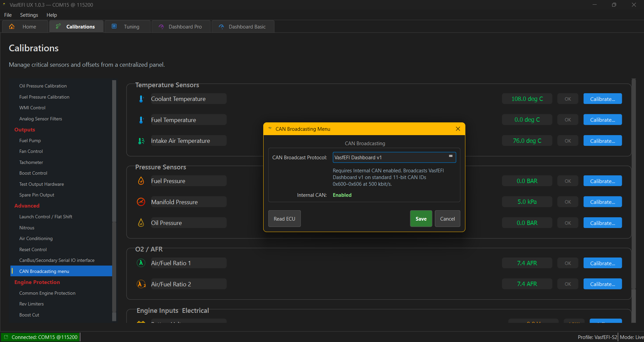Calibrate the Coolant Temperature sensor

pos(602,99)
